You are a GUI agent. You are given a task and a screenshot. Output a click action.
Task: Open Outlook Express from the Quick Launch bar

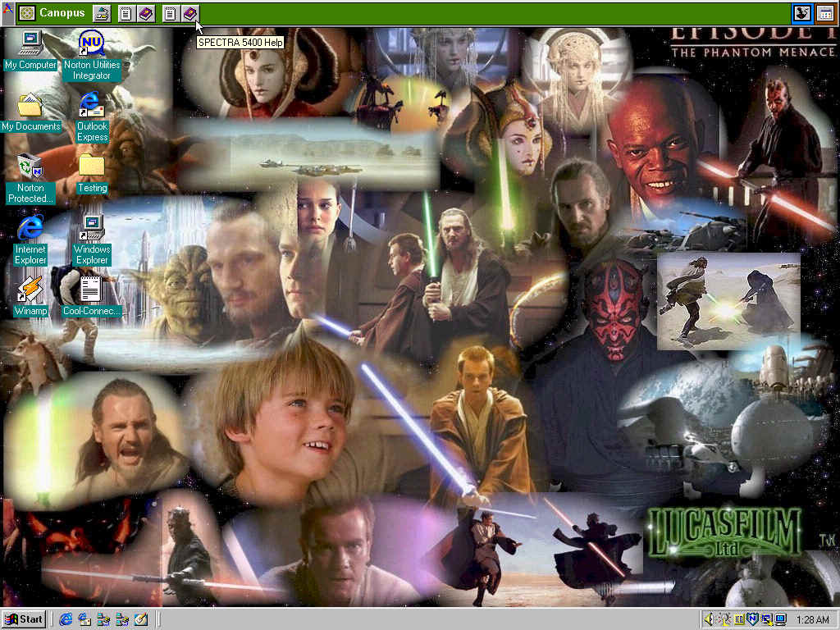[84, 619]
